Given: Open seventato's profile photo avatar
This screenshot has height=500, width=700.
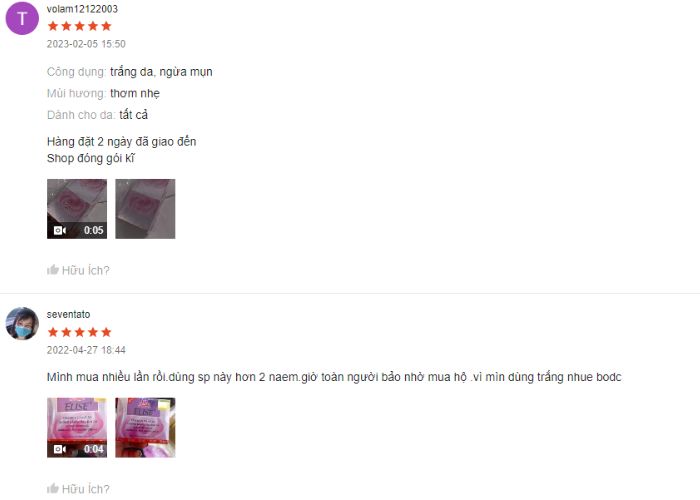Looking at the screenshot, I should point(22,323).
